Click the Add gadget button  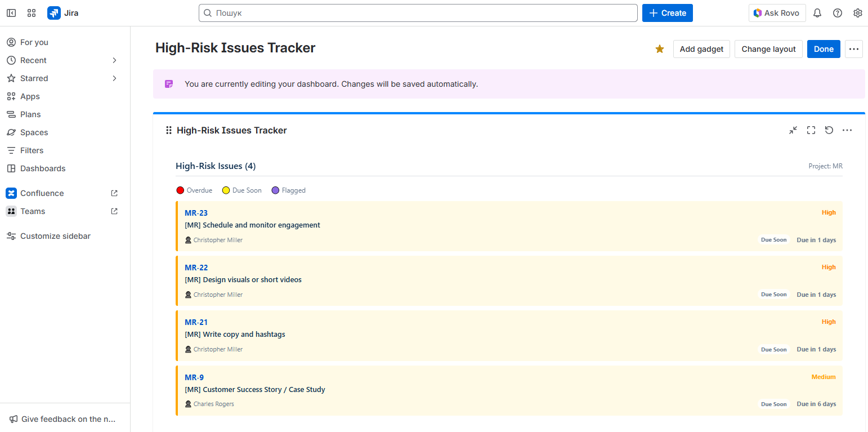pyautogui.click(x=701, y=49)
